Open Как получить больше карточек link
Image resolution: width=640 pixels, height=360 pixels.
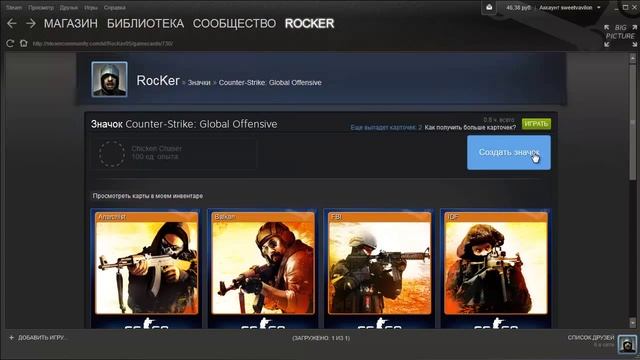point(470,127)
